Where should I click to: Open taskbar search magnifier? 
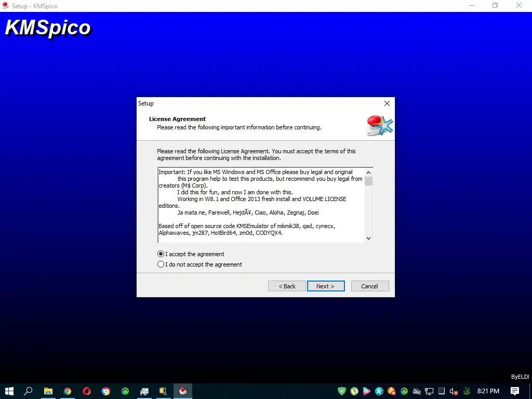[x=28, y=391]
